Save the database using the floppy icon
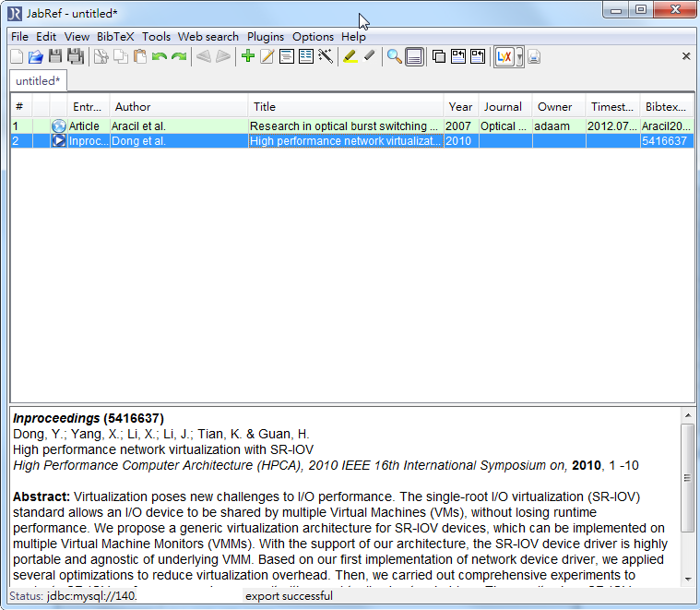700x610 pixels. click(x=55, y=56)
